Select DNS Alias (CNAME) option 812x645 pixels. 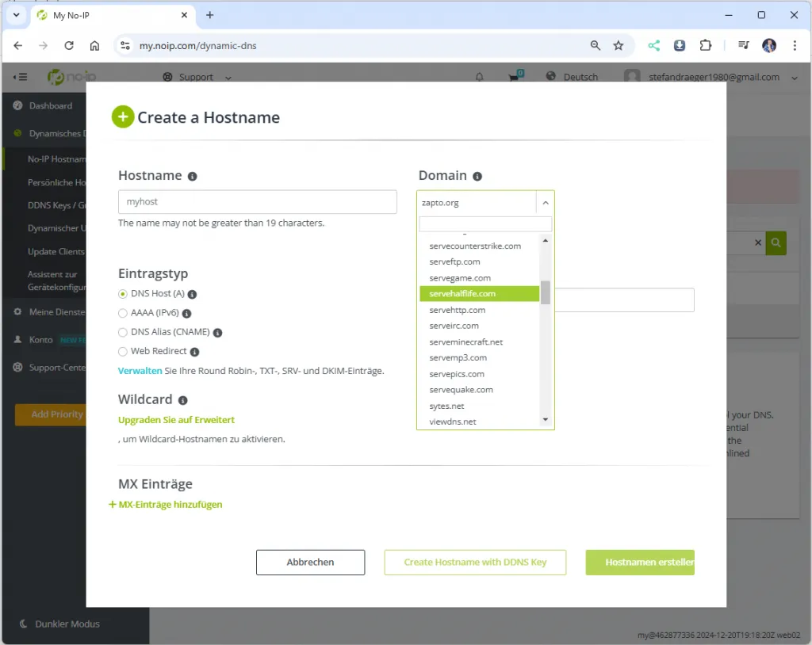pyautogui.click(x=123, y=332)
